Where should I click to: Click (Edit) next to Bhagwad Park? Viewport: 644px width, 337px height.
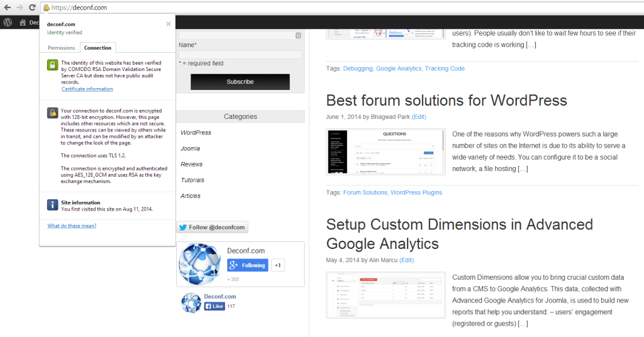[419, 117]
